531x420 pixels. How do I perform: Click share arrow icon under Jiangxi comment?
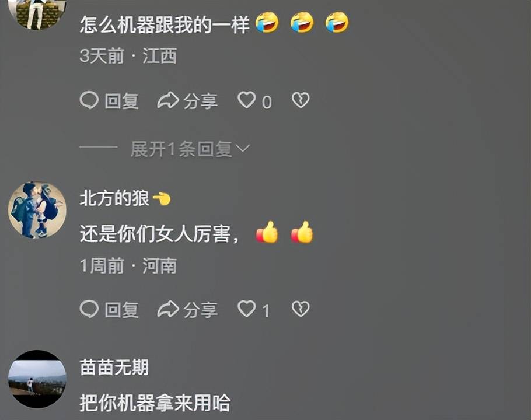pos(168,100)
